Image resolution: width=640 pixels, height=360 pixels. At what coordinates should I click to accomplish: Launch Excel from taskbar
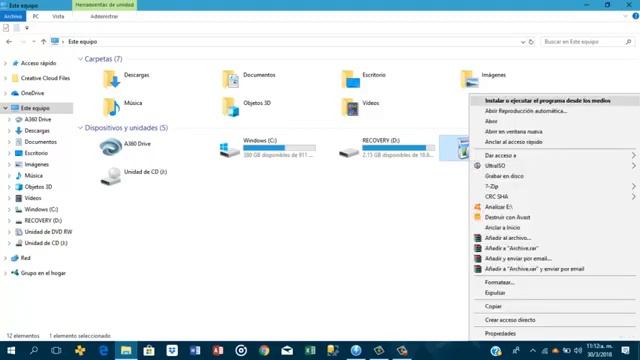(310, 351)
